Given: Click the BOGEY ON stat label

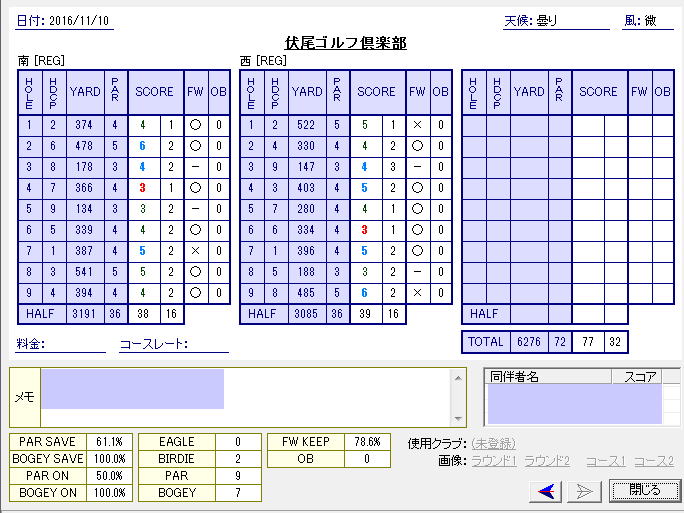Looking at the screenshot, I should 48,493.
